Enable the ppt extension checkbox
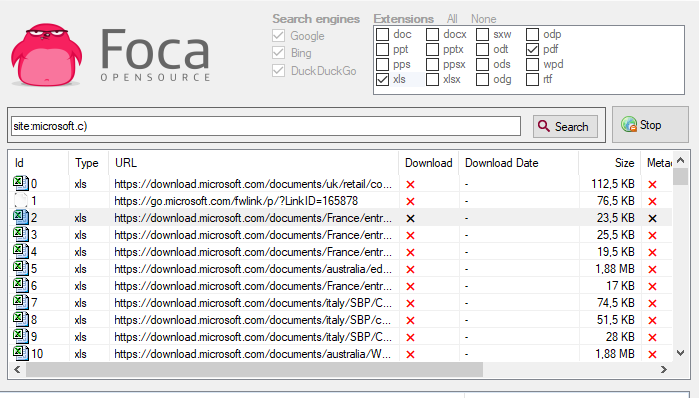 pos(382,49)
